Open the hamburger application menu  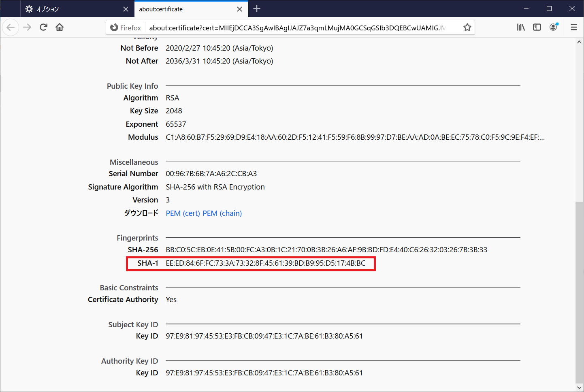point(574,27)
